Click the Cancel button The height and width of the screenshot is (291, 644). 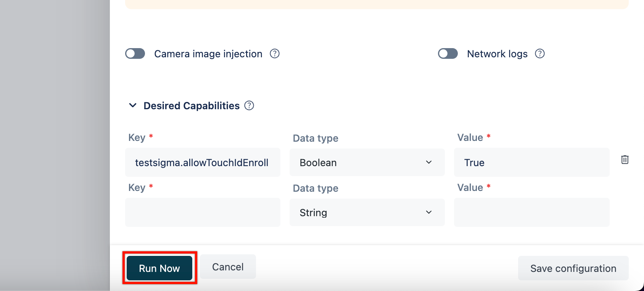[x=228, y=267]
